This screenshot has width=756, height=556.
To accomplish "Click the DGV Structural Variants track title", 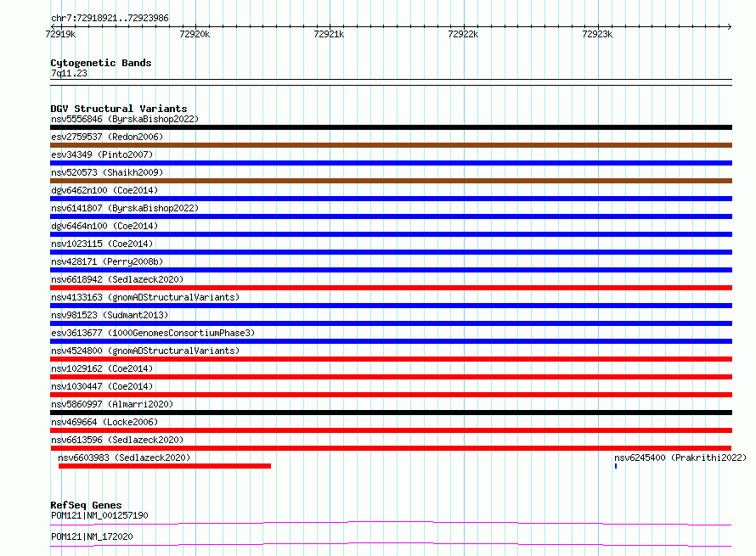I will click(x=119, y=109).
